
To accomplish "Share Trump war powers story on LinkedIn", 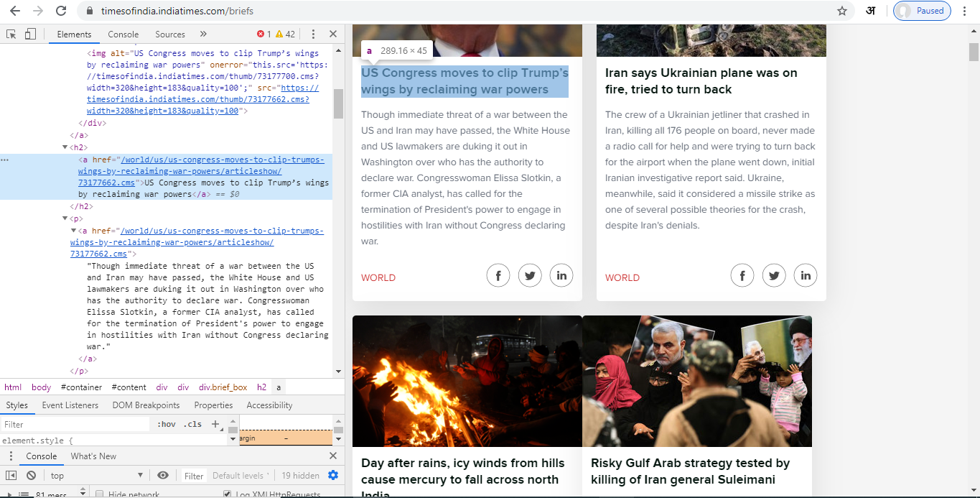I will 561,275.
